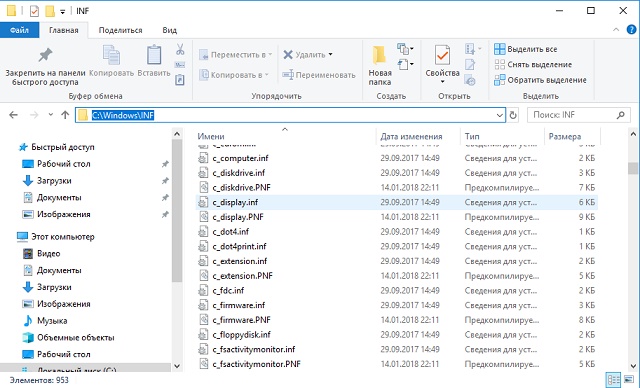640x388 pixels.
Task: Open the Удалить dropdown arrow
Action: tap(331, 54)
